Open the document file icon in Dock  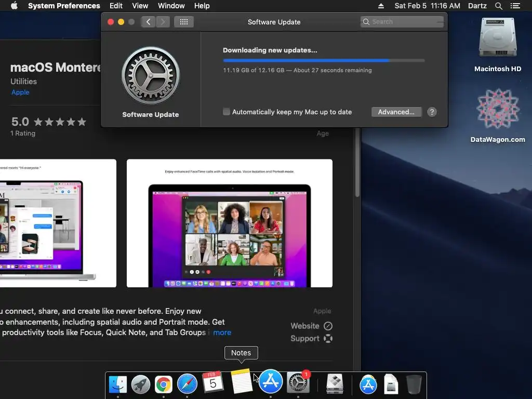(391, 384)
